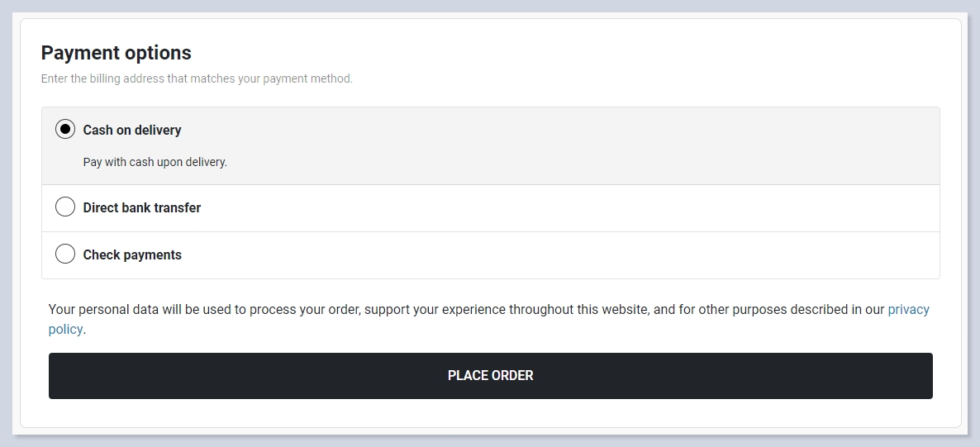Image resolution: width=980 pixels, height=447 pixels.
Task: Click the "Check payments" label text
Action: point(132,254)
